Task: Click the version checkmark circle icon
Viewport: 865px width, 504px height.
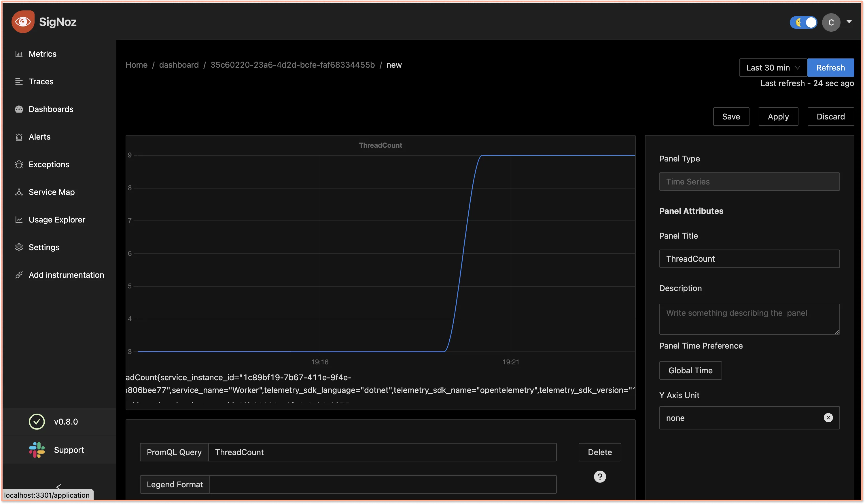Action: click(x=37, y=422)
